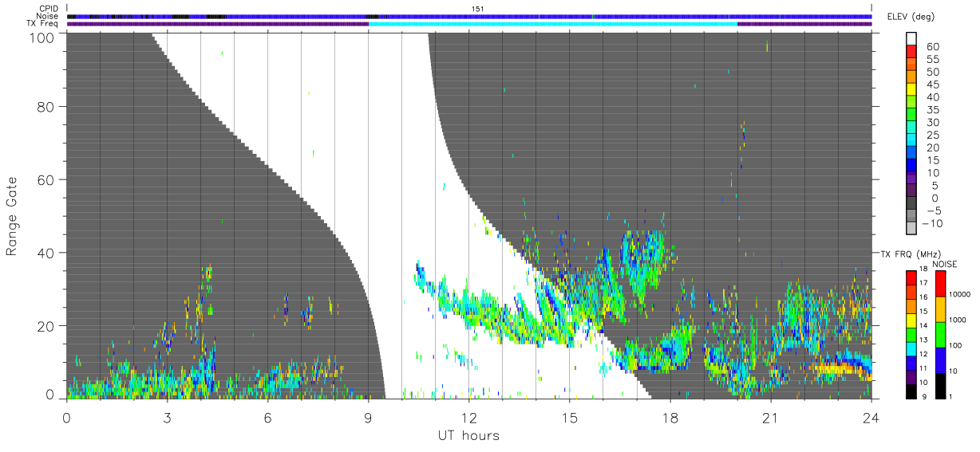This screenshot has width=980, height=452.
Task: Click the cyan section of the TX Freq bar
Action: pos(553,24)
